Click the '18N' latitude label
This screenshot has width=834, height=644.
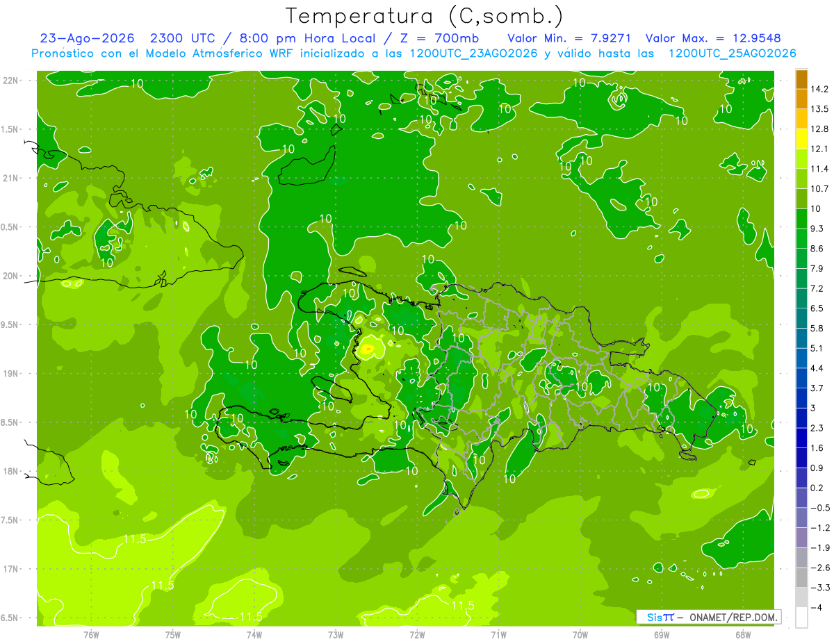[x=10, y=472]
